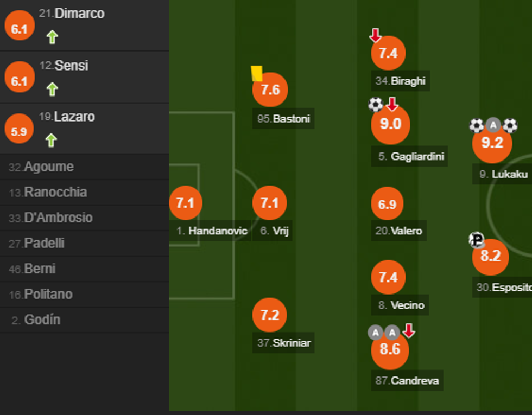Click Lukaku's assist badge icon
532x415 pixels.
click(x=493, y=125)
